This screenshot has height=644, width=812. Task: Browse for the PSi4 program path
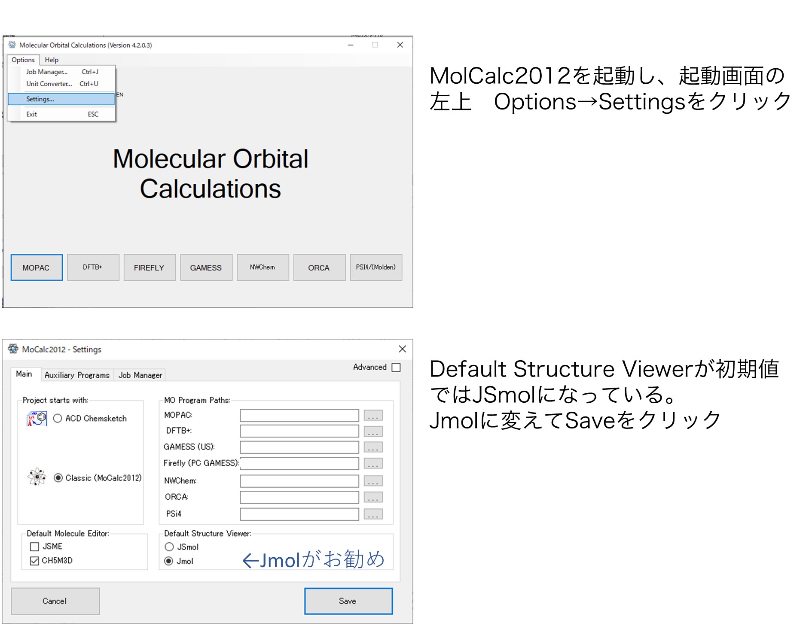(x=373, y=514)
